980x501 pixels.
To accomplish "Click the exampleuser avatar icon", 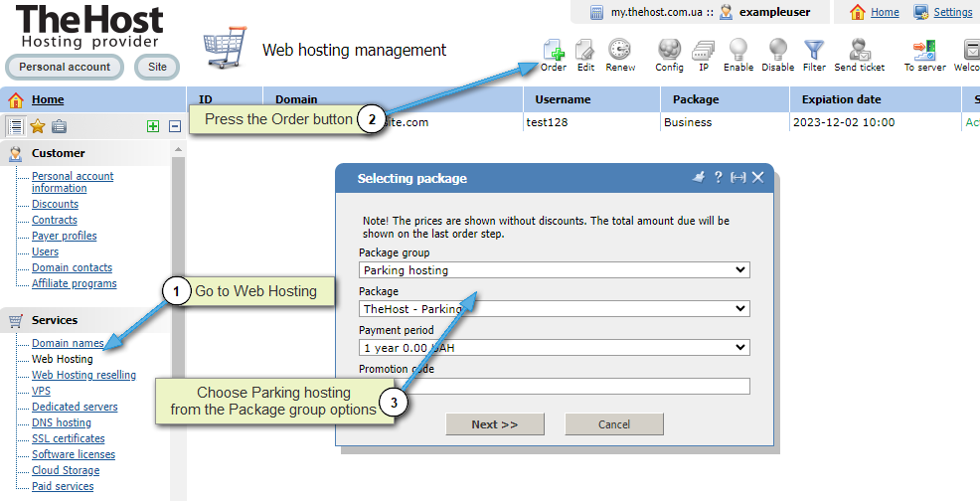I will 726,12.
